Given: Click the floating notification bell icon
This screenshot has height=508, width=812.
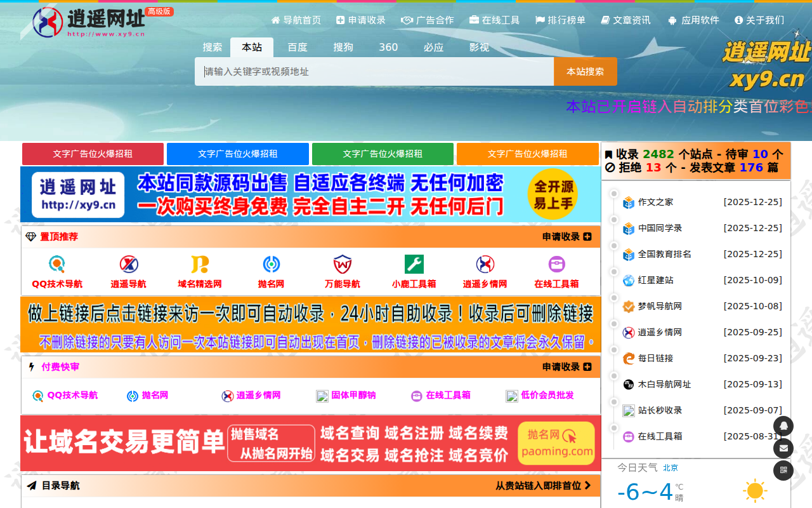Looking at the screenshot, I should [x=783, y=426].
